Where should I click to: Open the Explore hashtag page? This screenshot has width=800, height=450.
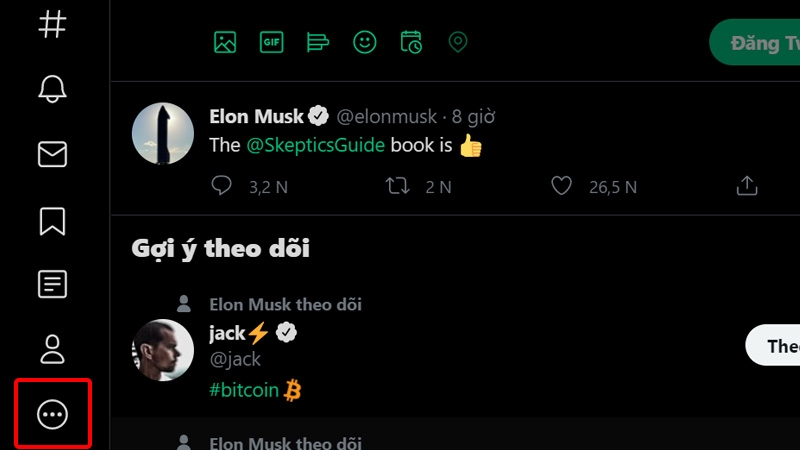[52, 22]
